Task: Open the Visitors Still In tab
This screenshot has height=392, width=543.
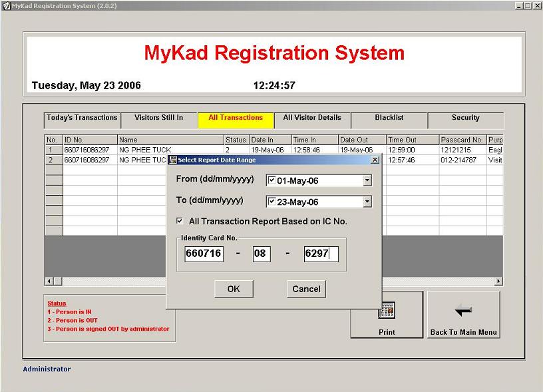Action: tap(158, 118)
